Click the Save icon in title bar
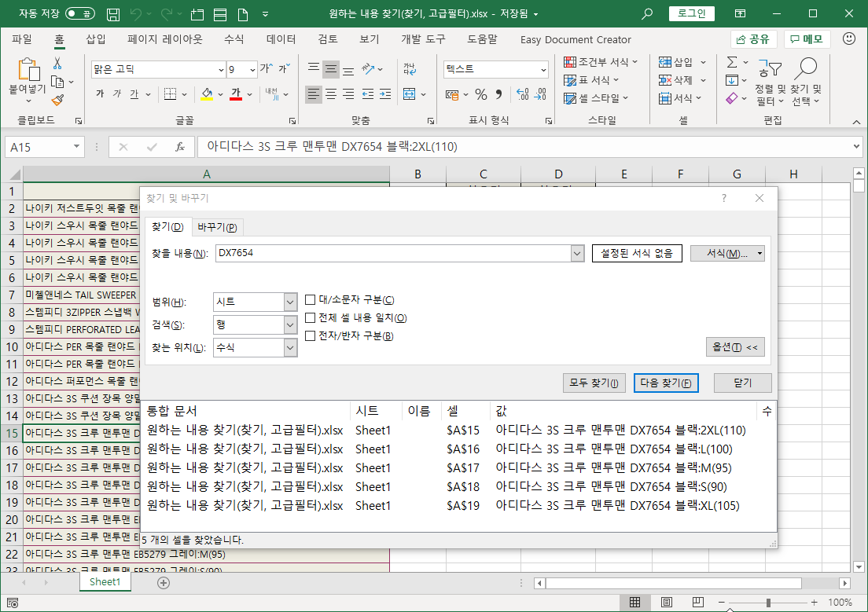The height and width of the screenshot is (612, 868). [x=113, y=14]
